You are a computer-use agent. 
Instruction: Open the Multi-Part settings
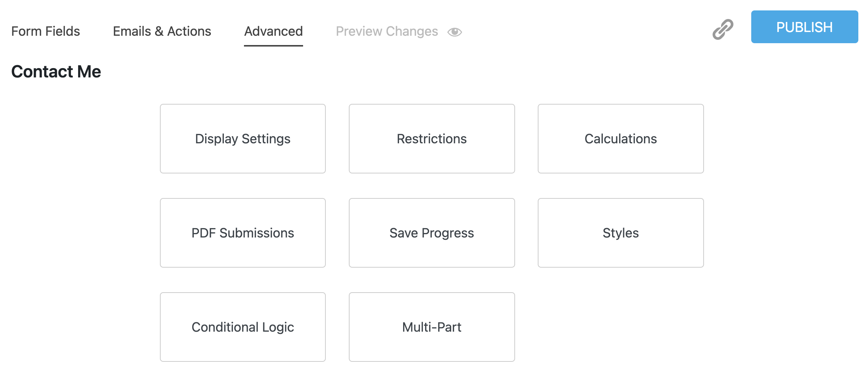431,327
